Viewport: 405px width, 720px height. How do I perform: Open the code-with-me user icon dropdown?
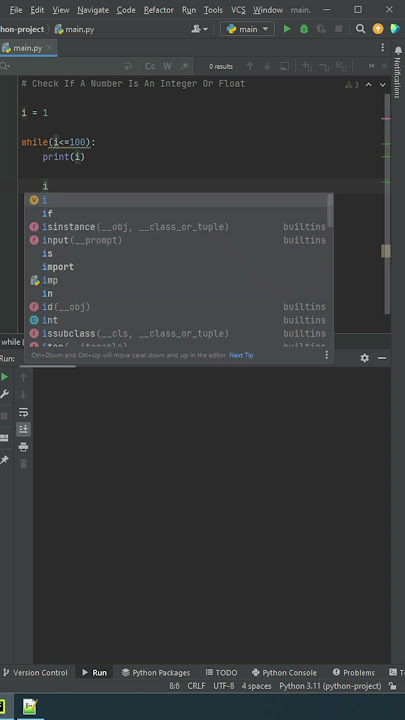pyautogui.click(x=199, y=29)
